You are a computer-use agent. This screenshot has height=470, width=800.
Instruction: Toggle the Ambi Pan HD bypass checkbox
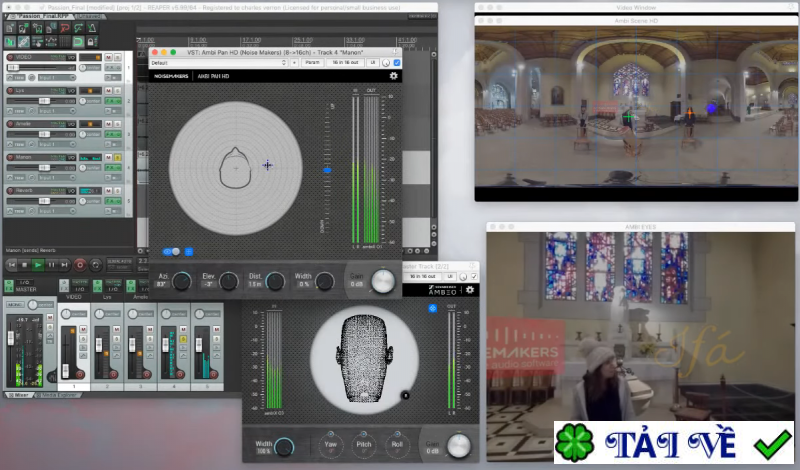(x=397, y=62)
